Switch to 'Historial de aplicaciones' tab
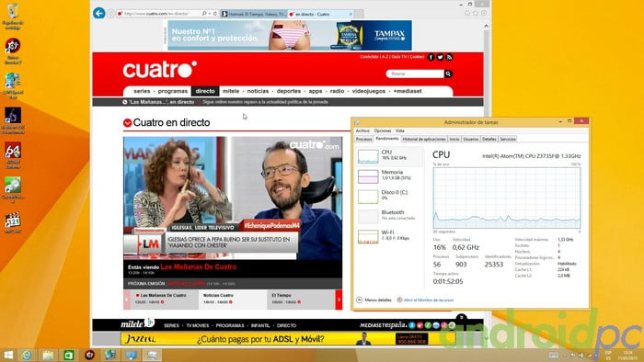The image size is (644, 362). click(x=424, y=140)
